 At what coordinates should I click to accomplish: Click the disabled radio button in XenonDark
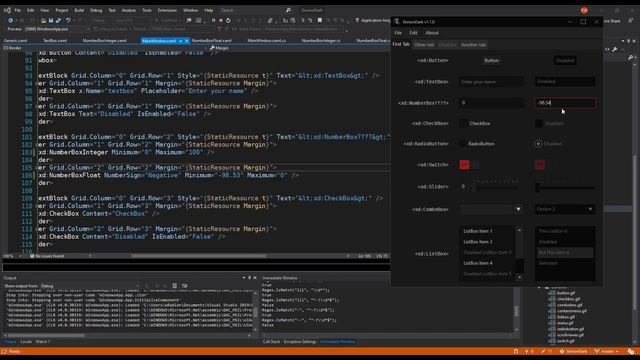point(538,144)
